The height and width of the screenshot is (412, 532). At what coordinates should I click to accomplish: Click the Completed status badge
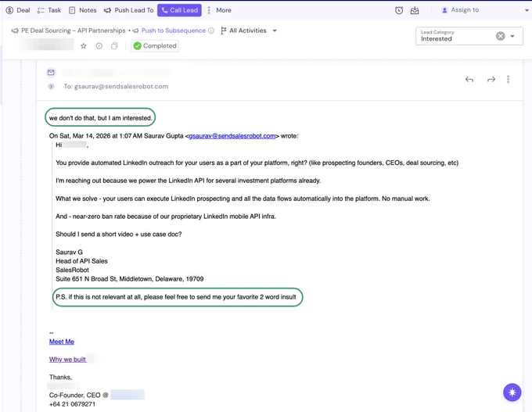click(155, 46)
